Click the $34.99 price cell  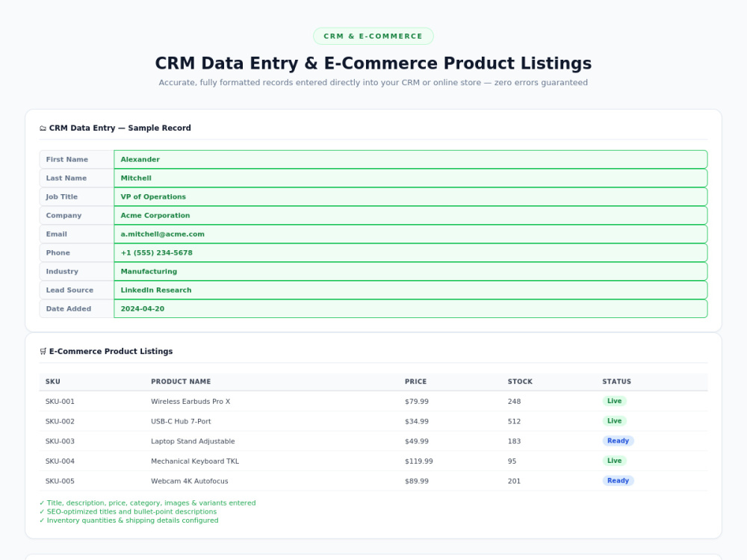[417, 421]
